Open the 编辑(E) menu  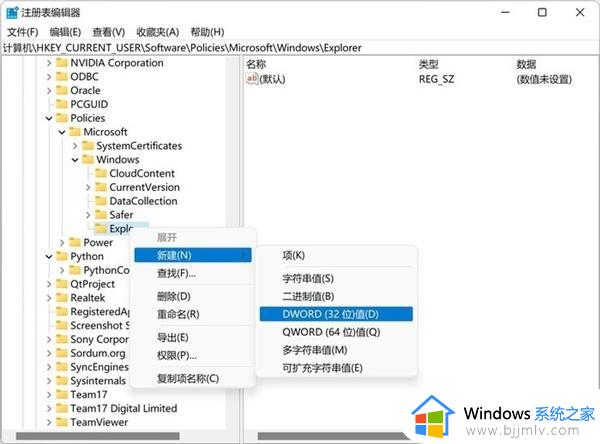coord(65,32)
